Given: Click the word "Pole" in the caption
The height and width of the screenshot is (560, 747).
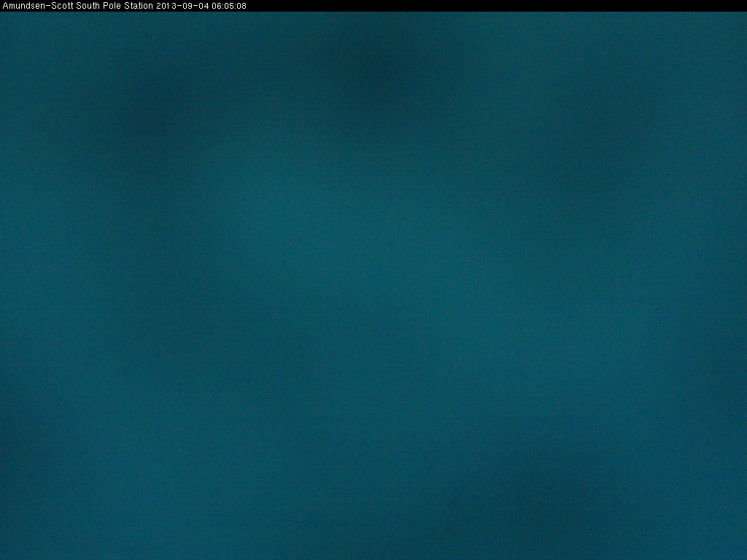Looking at the screenshot, I should [x=112, y=6].
